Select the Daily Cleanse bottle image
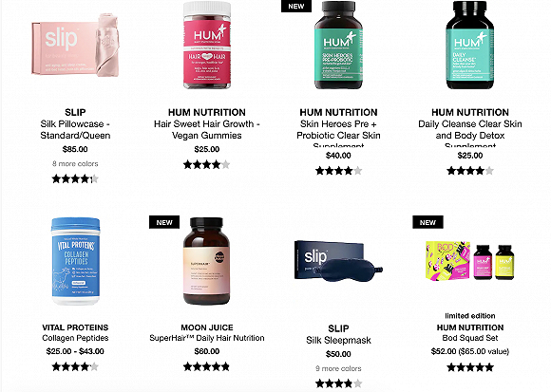The height and width of the screenshot is (392, 551). [470, 45]
